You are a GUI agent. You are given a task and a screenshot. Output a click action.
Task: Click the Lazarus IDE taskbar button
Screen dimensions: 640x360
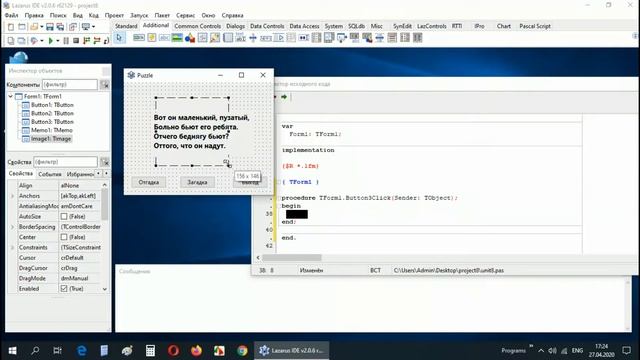click(292, 350)
